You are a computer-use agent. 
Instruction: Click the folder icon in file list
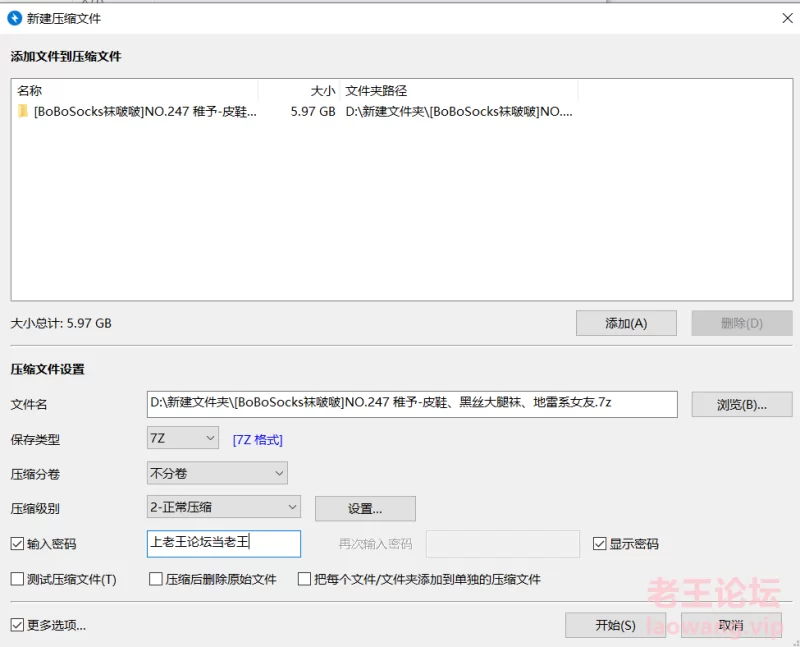pyautogui.click(x=23, y=112)
